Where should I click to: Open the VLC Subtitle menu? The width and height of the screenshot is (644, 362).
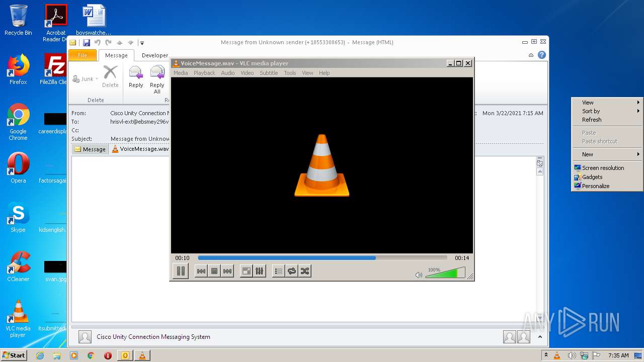tap(269, 73)
